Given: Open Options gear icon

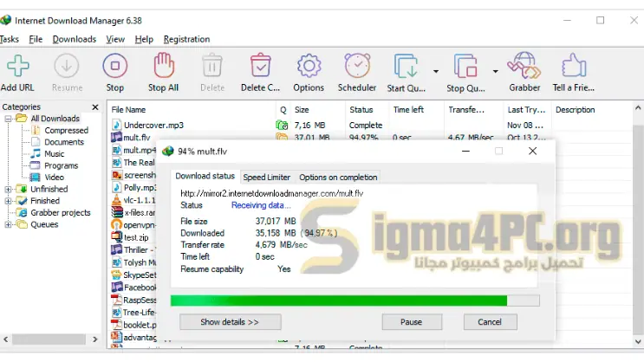Looking at the screenshot, I should click(309, 66).
